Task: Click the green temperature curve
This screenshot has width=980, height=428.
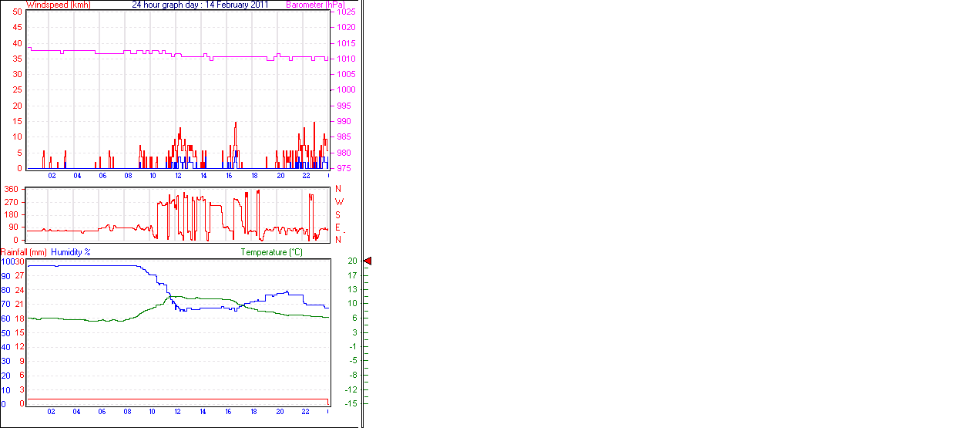Action: (77, 319)
